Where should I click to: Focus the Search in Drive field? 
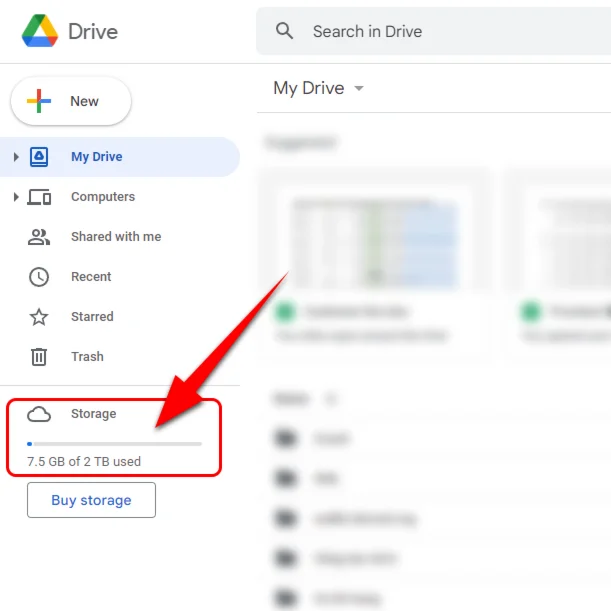[433, 31]
